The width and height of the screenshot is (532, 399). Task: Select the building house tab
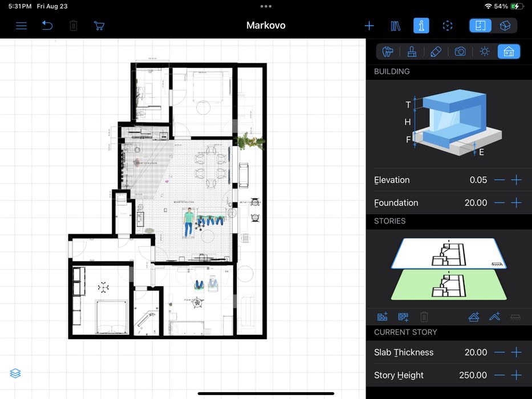(x=509, y=51)
